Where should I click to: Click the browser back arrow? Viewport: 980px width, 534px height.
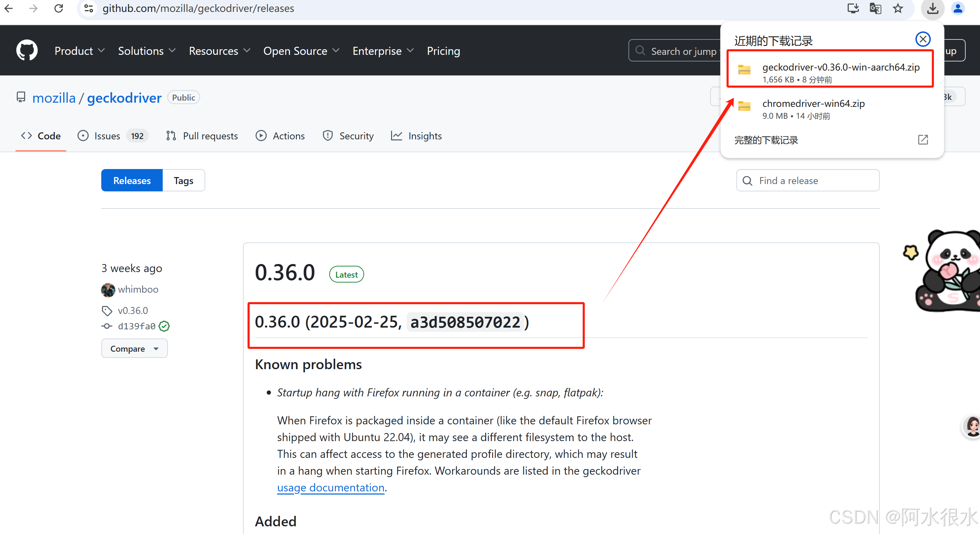point(8,8)
